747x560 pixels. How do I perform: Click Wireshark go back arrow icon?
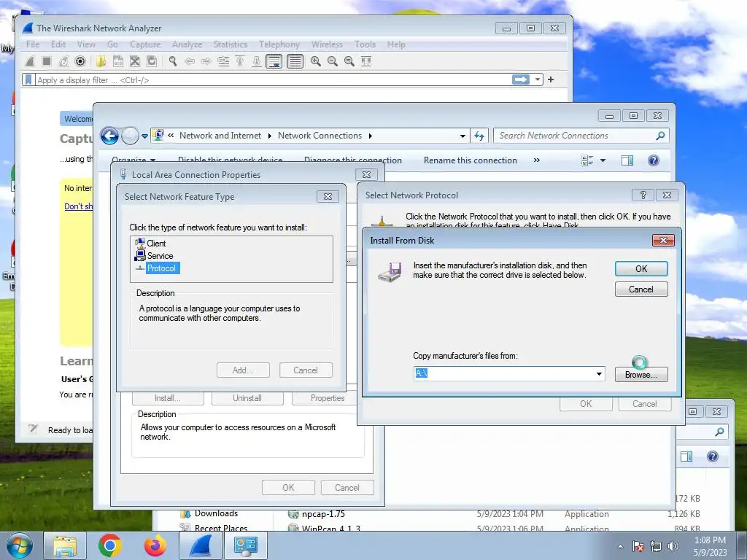[x=190, y=61]
